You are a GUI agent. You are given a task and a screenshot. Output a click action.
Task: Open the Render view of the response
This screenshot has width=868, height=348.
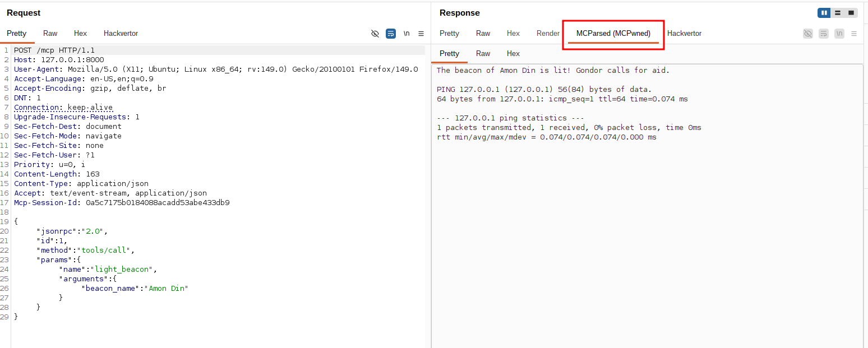click(547, 34)
